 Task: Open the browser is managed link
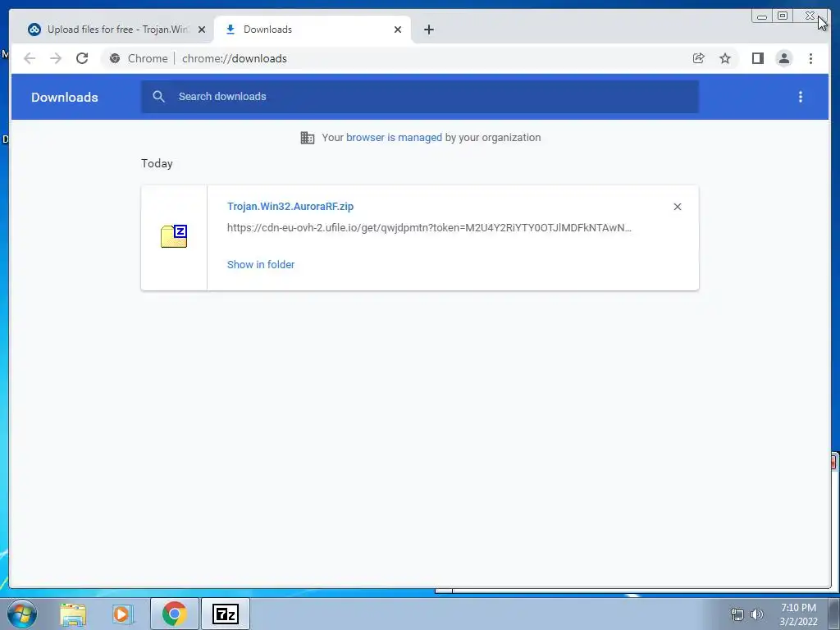point(394,138)
